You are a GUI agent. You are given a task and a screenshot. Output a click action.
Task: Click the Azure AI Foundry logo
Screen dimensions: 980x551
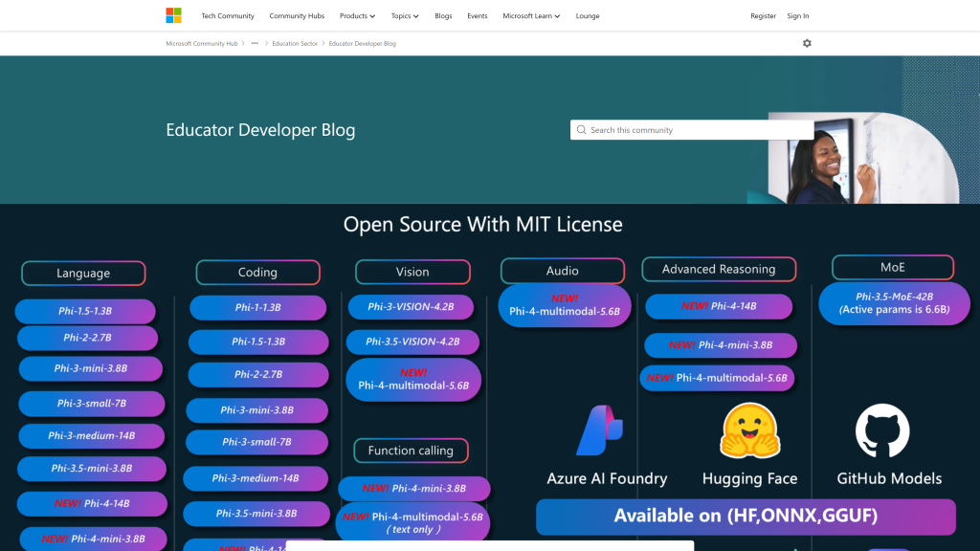coord(599,430)
